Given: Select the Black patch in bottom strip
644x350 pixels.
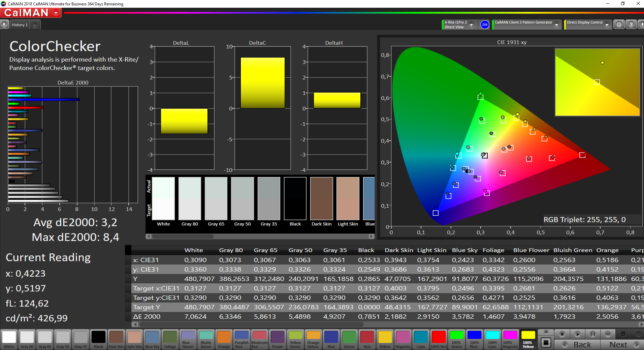Looking at the screenshot, I should 99,339.
